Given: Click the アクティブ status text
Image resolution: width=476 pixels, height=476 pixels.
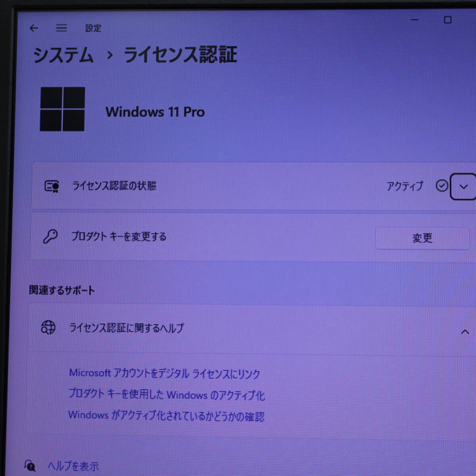Looking at the screenshot, I should tap(405, 186).
